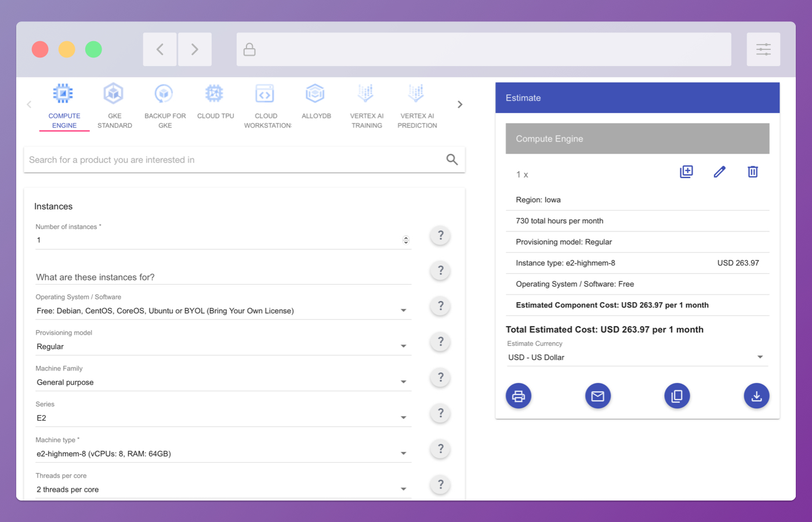The image size is (812, 522).
Task: Click the search magnifier icon
Action: click(452, 159)
